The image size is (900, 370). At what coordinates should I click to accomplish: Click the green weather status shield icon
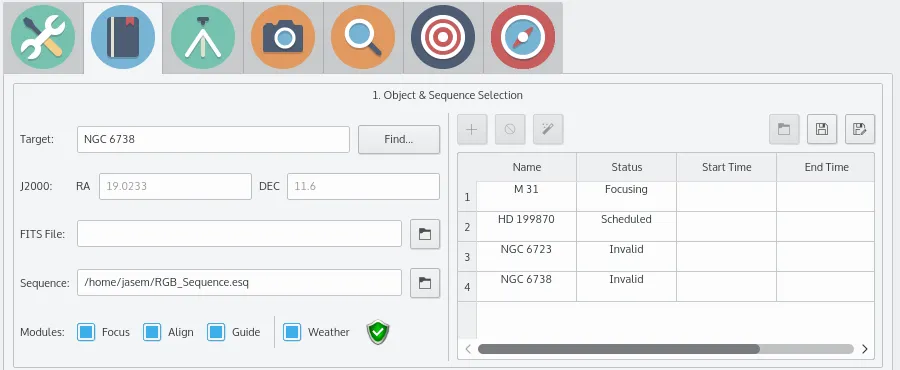click(x=378, y=332)
